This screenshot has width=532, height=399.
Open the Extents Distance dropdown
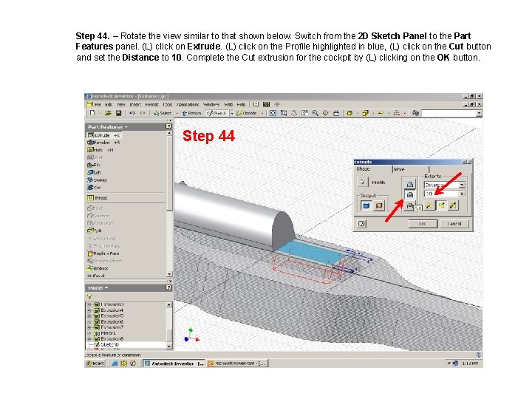click(x=462, y=185)
